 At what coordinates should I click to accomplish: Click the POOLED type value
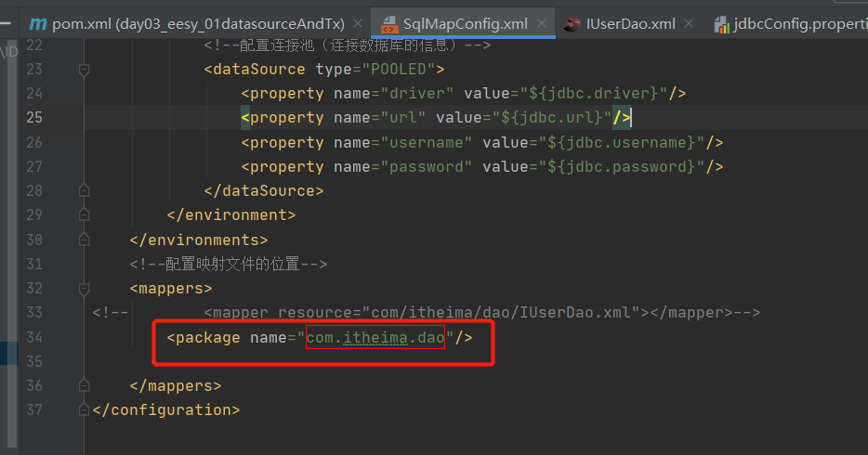(x=399, y=69)
